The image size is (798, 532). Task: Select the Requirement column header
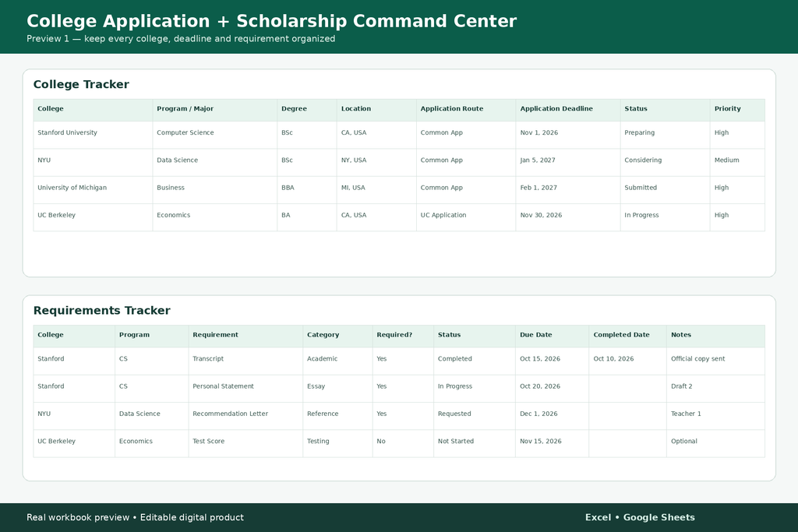[245, 335]
